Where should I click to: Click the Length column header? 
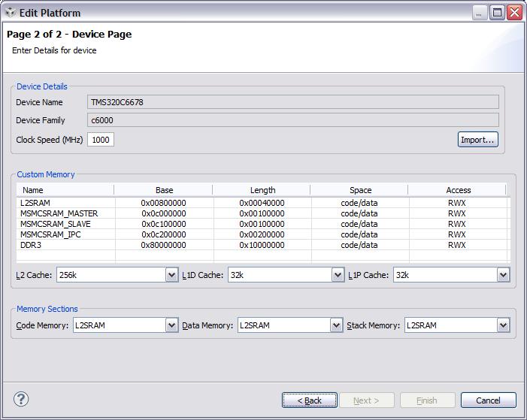262,190
